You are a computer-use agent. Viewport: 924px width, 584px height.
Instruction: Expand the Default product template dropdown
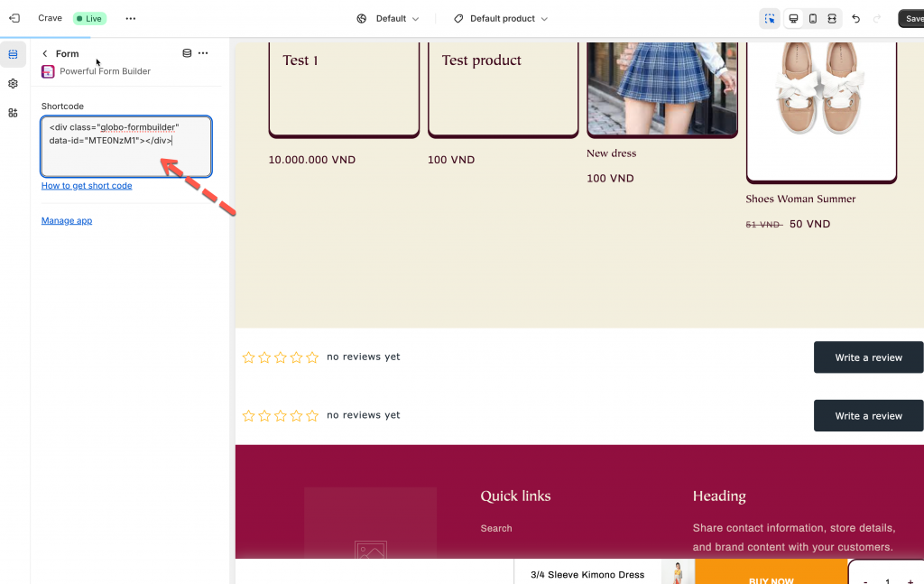501,19
